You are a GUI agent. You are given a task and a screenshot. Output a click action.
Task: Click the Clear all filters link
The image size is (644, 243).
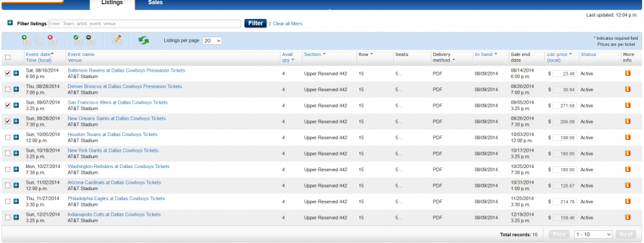(287, 24)
